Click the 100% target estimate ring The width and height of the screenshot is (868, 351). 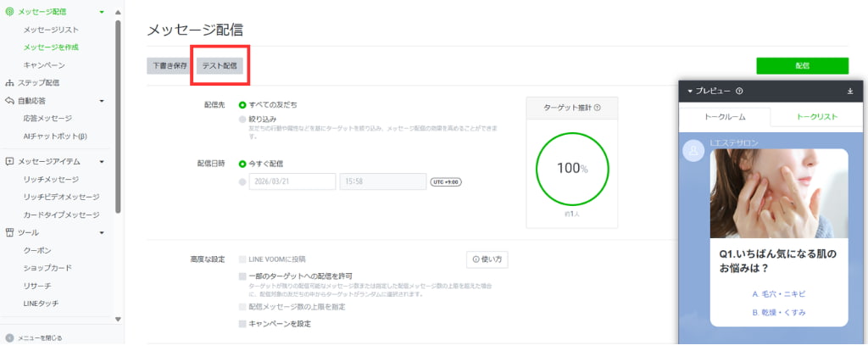coord(572,169)
